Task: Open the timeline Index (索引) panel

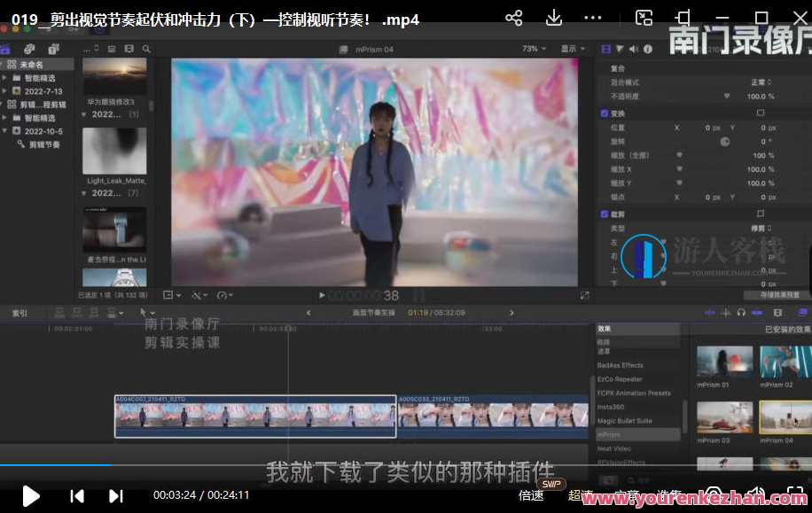Action: [18, 313]
